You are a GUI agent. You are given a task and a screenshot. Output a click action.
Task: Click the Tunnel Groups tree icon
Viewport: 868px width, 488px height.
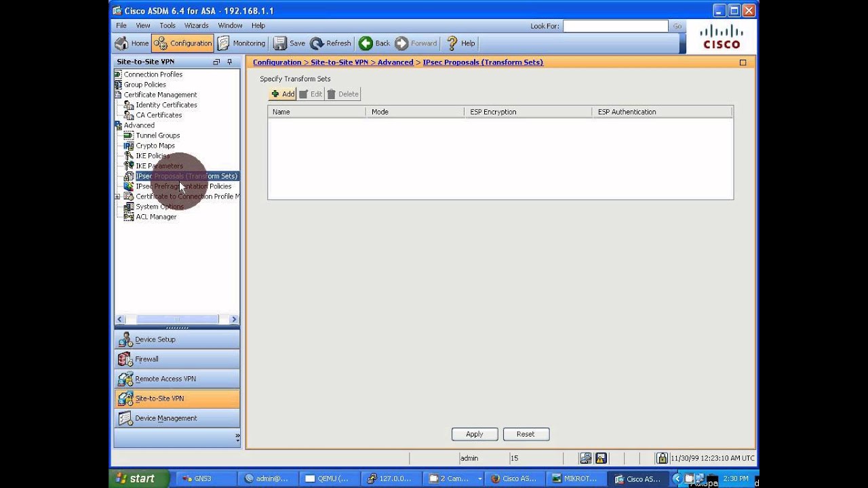pyautogui.click(x=129, y=136)
